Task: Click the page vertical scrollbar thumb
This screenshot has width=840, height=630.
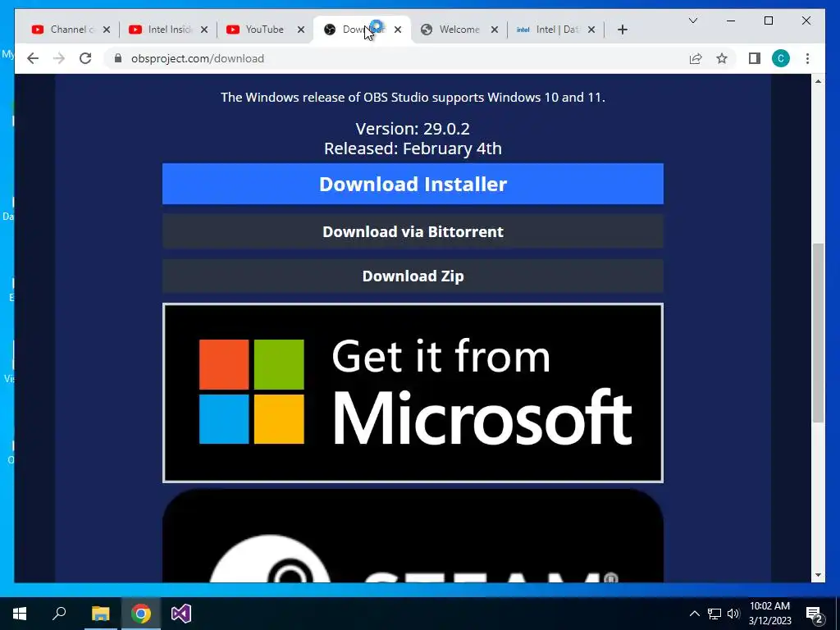Action: [x=818, y=333]
